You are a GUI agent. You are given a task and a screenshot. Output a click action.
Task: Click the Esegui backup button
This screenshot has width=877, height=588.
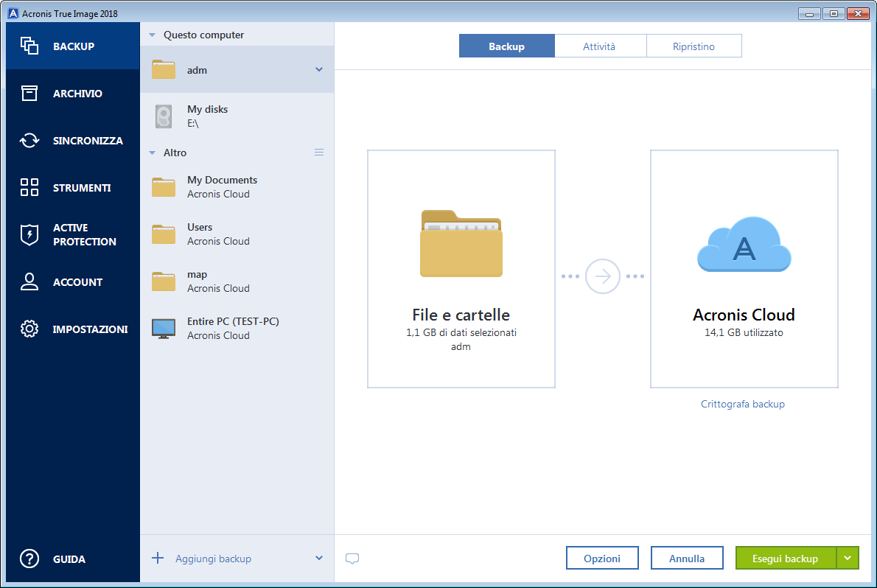[786, 558]
